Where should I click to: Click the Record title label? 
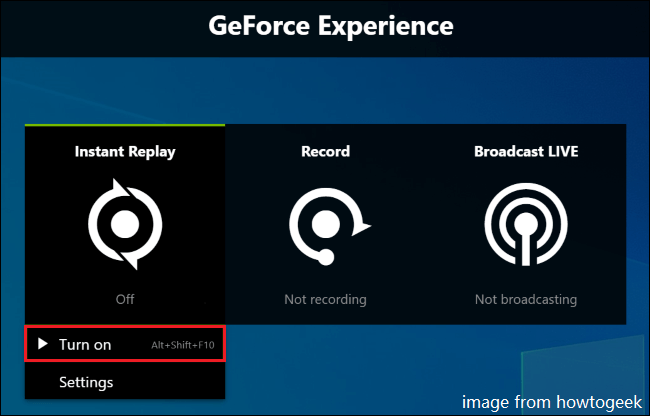(325, 151)
